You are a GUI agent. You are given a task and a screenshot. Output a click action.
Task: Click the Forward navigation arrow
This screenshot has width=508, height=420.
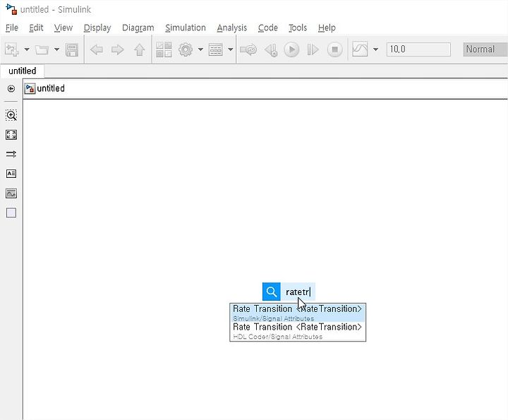click(118, 49)
